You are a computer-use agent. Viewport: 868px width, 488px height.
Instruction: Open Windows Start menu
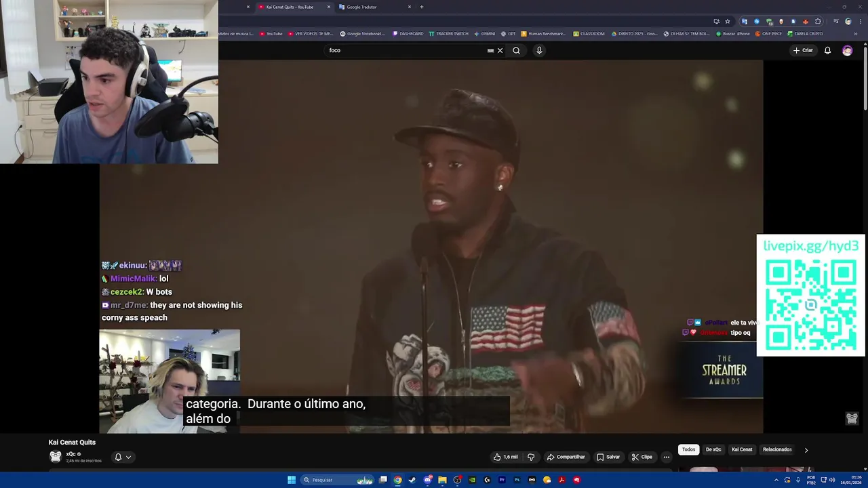[292, 480]
